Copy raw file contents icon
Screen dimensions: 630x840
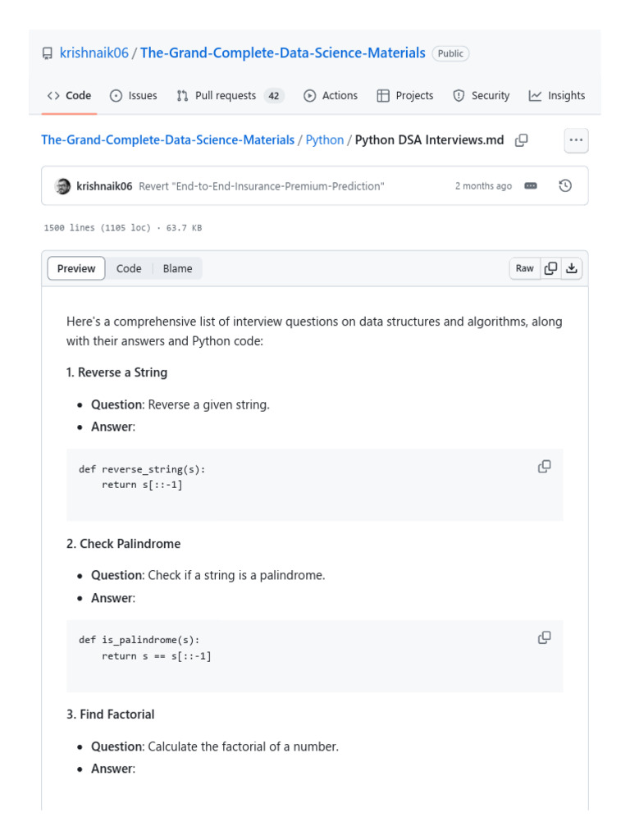point(551,268)
